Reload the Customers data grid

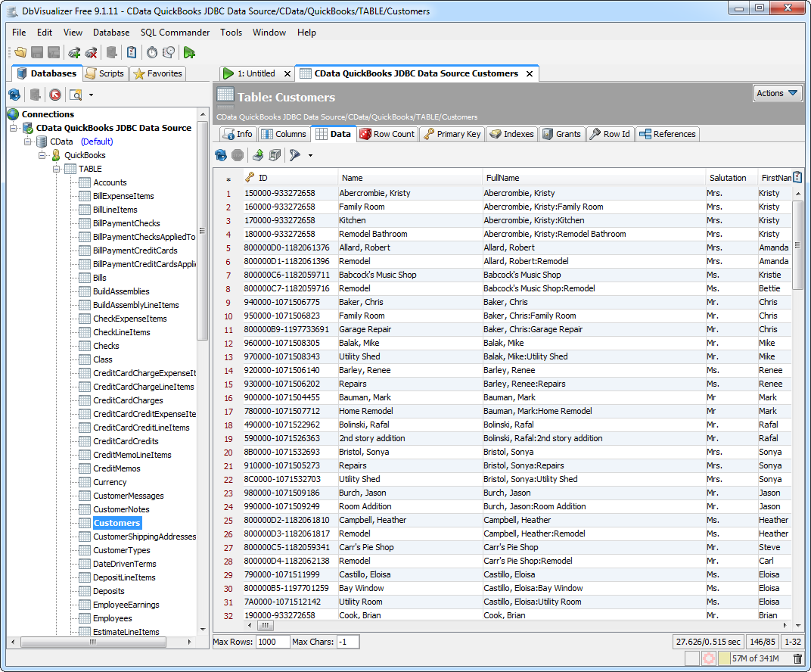tap(221, 155)
